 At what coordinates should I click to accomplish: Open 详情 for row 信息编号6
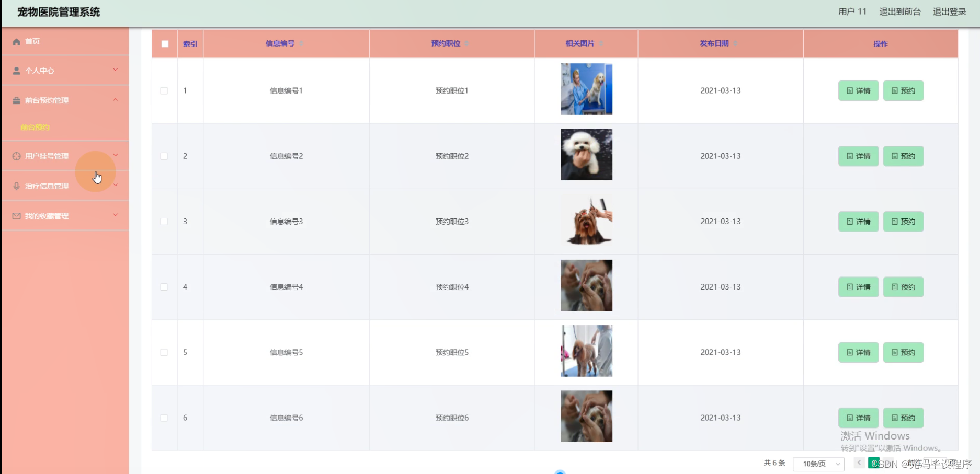click(859, 418)
